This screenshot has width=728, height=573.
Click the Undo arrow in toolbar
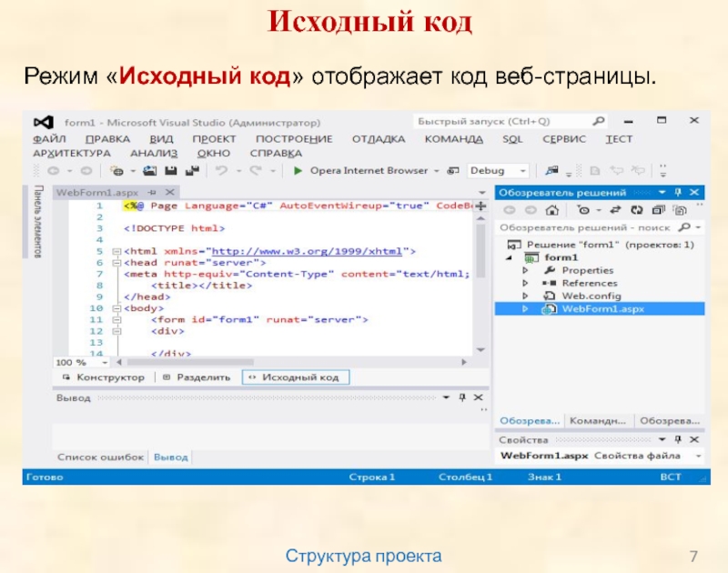221,170
